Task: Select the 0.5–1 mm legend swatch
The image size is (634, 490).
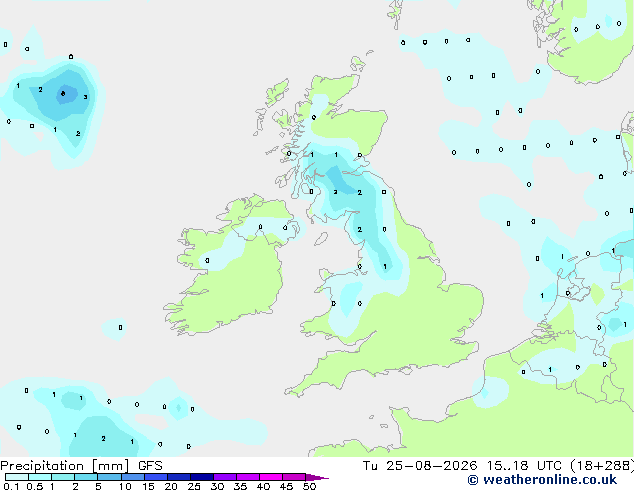Action: click(40, 477)
